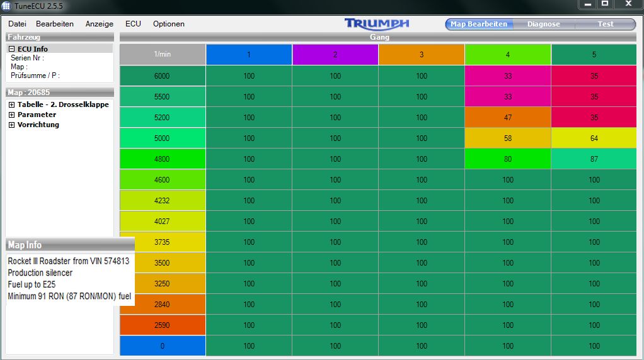
Task: Open the ECU menu
Action: click(x=133, y=24)
